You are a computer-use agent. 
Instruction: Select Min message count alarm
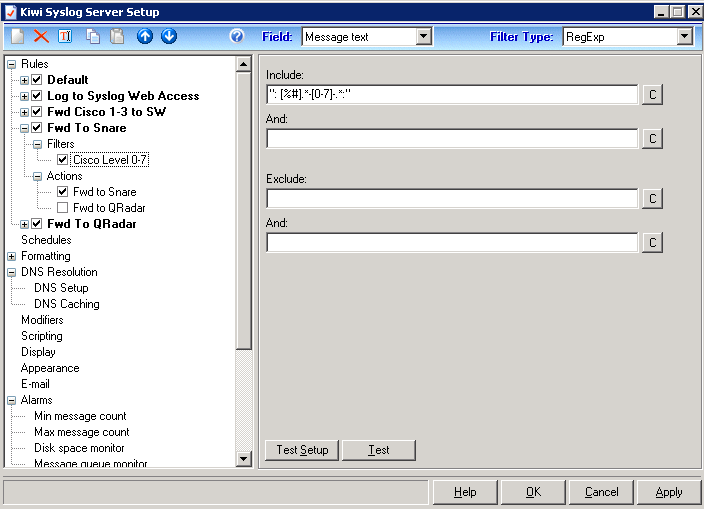pos(80,416)
